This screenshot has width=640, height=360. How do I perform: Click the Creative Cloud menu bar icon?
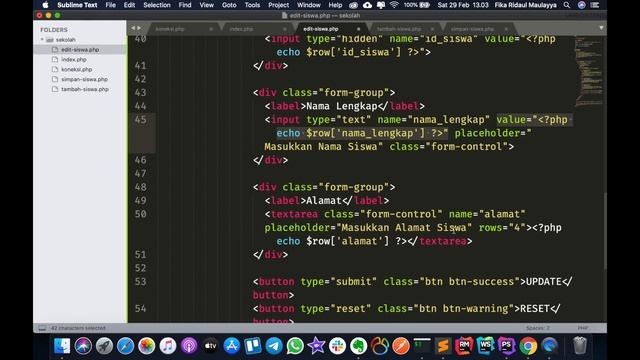point(353,5)
